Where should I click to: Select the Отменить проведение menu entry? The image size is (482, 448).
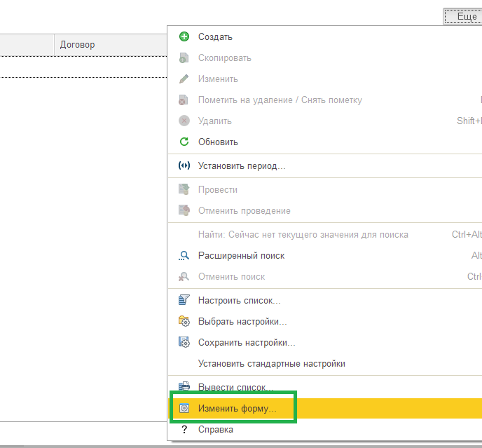click(x=325, y=211)
